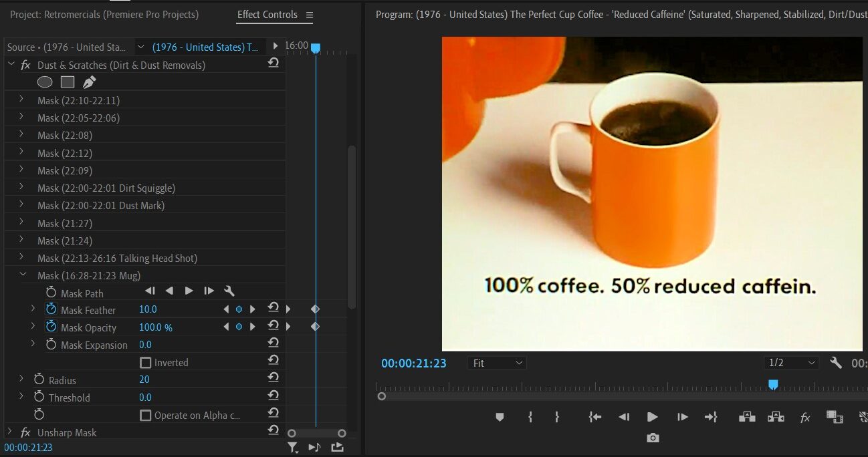Toggle the Mask Opacity animation stopwatch
Viewport: 868px width, 457px height.
point(51,327)
